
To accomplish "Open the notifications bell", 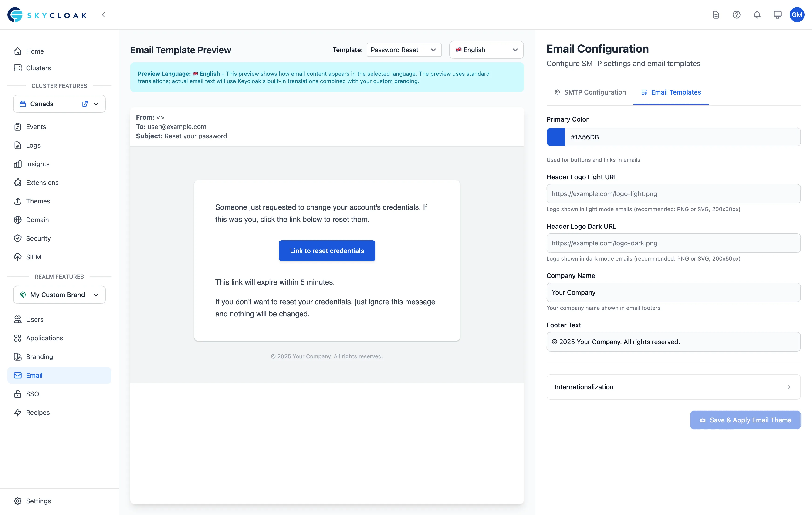I will pyautogui.click(x=757, y=14).
